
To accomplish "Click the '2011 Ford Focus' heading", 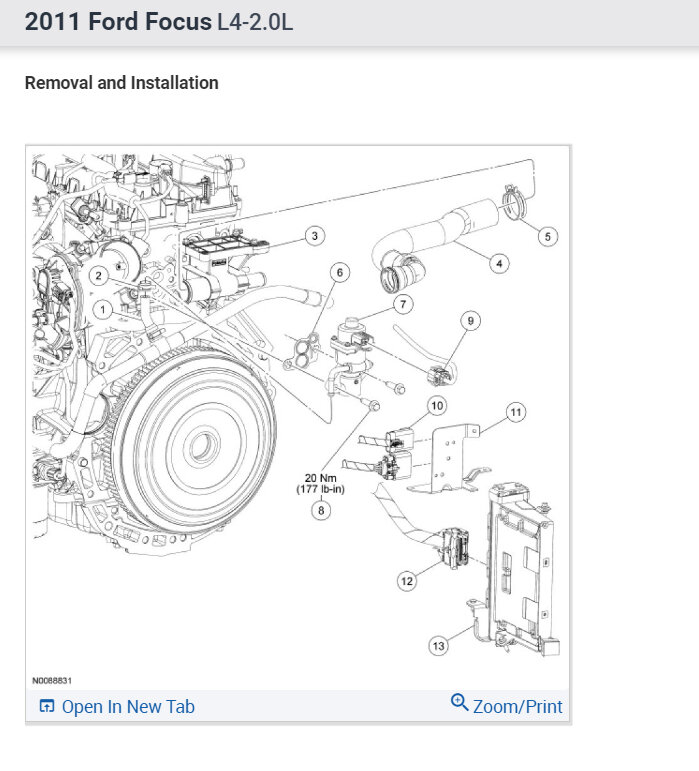I will [x=118, y=22].
